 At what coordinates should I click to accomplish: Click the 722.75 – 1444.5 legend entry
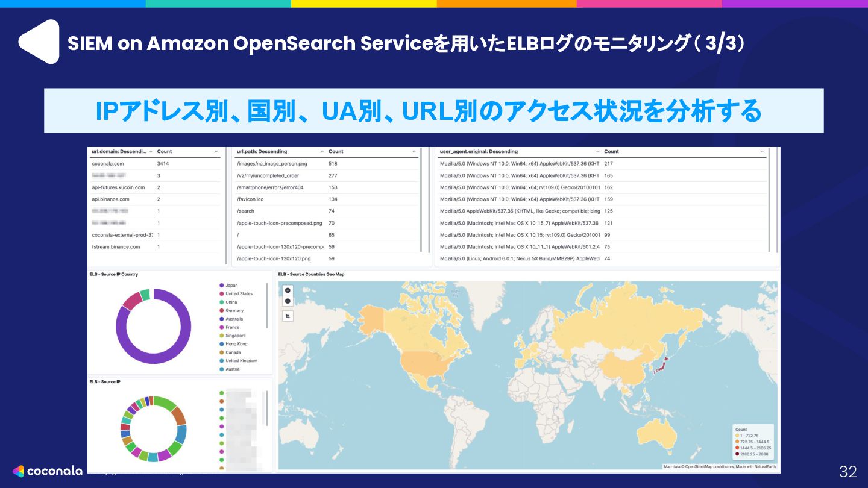752,442
